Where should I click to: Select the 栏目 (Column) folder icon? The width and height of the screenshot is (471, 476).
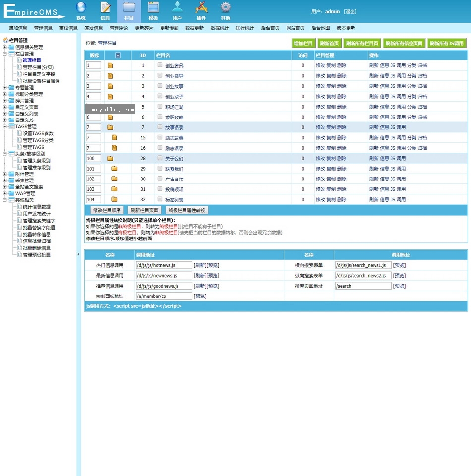129,8
